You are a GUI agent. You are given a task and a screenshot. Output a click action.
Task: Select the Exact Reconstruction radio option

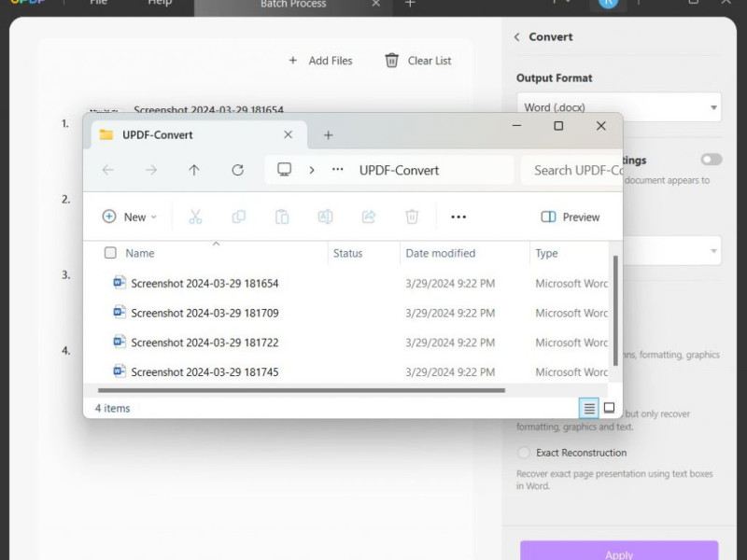pyautogui.click(x=524, y=453)
